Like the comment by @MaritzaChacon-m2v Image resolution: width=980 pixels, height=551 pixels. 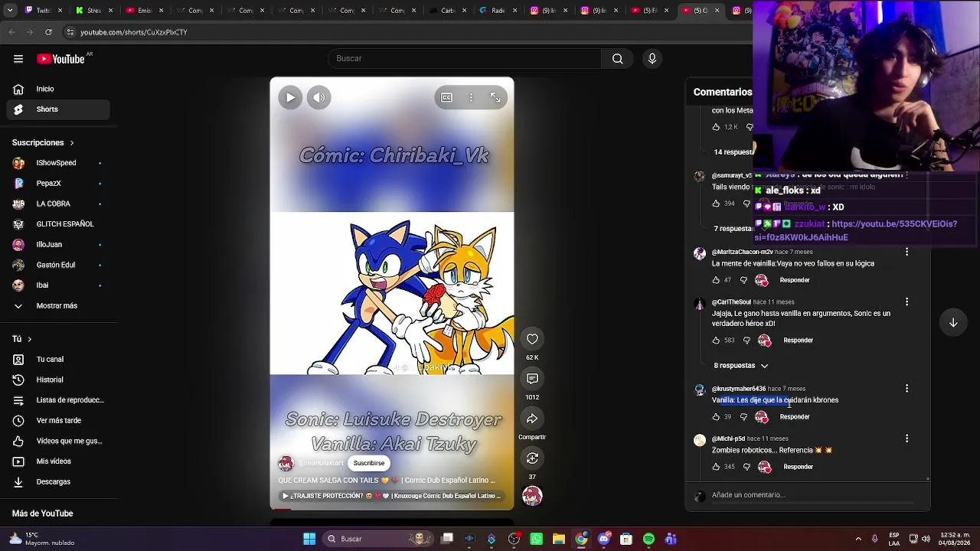point(716,280)
